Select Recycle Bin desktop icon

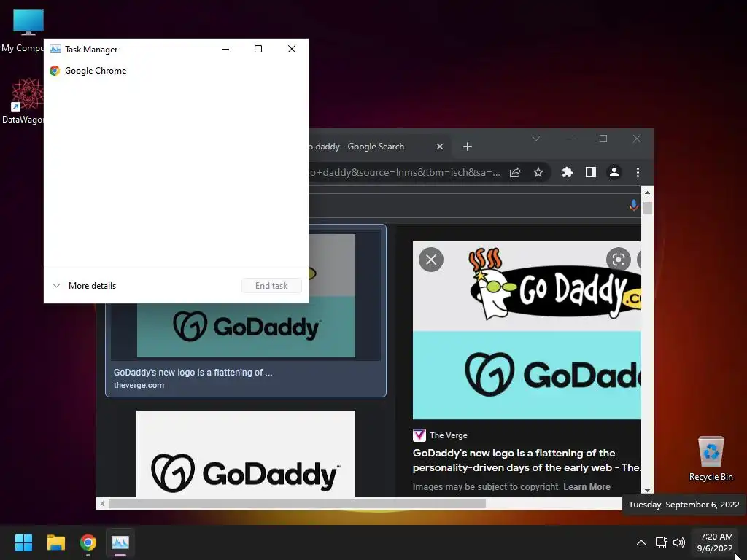(711, 459)
